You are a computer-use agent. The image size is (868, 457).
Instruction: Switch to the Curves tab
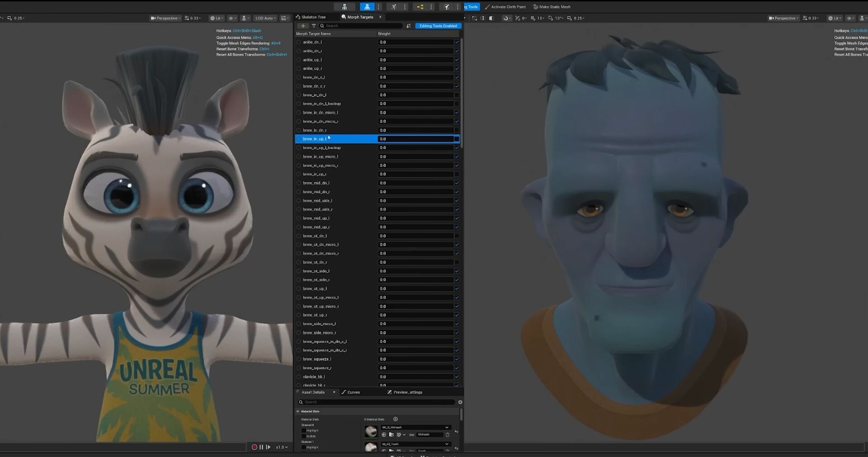click(x=351, y=392)
